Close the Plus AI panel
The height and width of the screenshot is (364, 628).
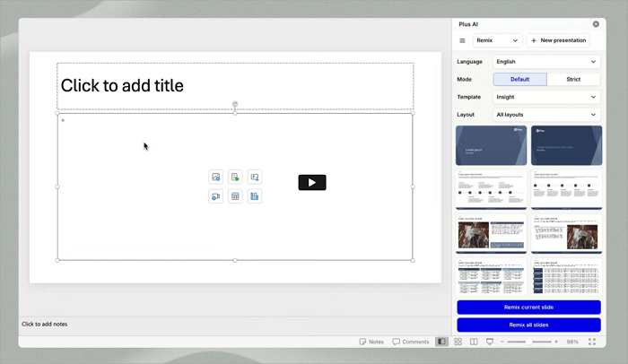tap(596, 24)
